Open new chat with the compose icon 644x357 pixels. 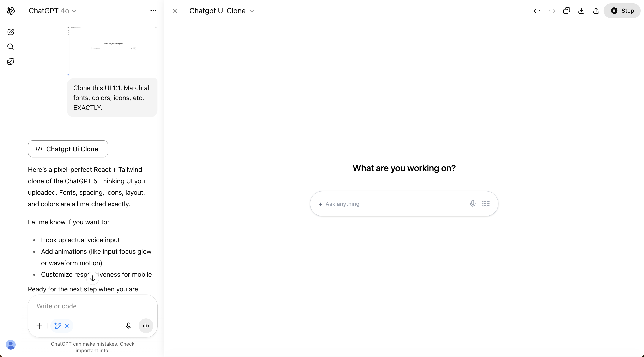(10, 32)
